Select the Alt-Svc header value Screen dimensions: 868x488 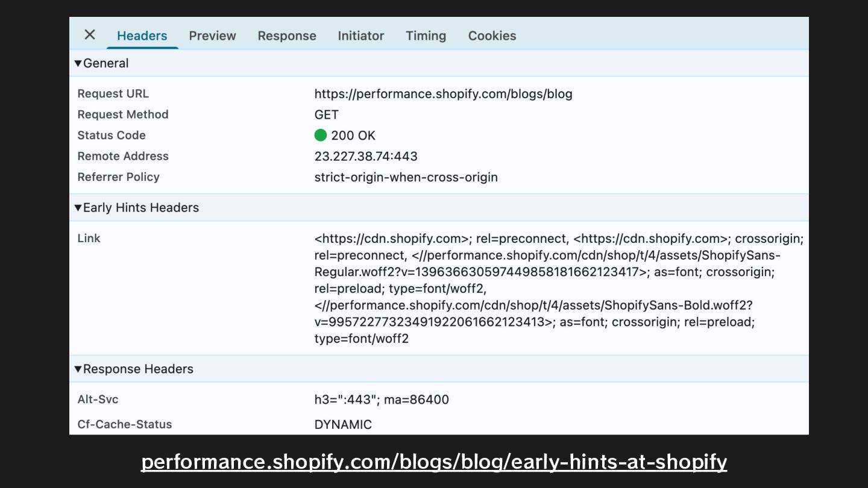click(382, 399)
